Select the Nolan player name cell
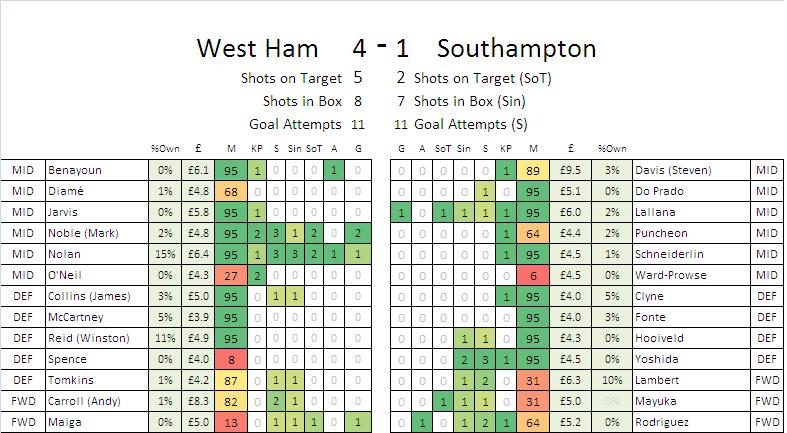The width and height of the screenshot is (787, 433). 94,254
